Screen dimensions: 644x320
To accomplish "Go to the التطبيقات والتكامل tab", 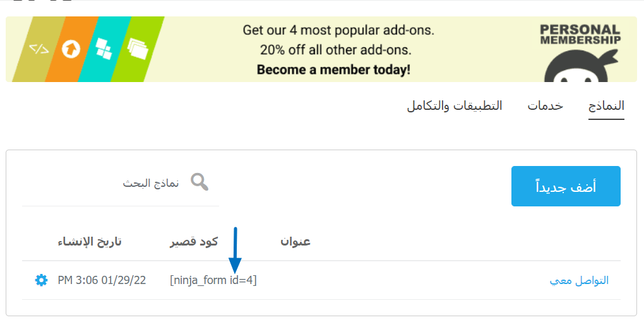I will click(454, 106).
